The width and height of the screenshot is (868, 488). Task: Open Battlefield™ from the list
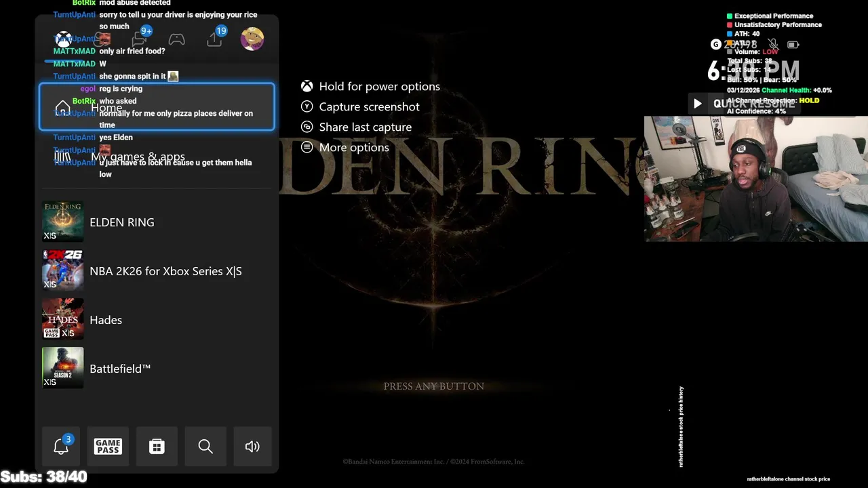coord(157,369)
